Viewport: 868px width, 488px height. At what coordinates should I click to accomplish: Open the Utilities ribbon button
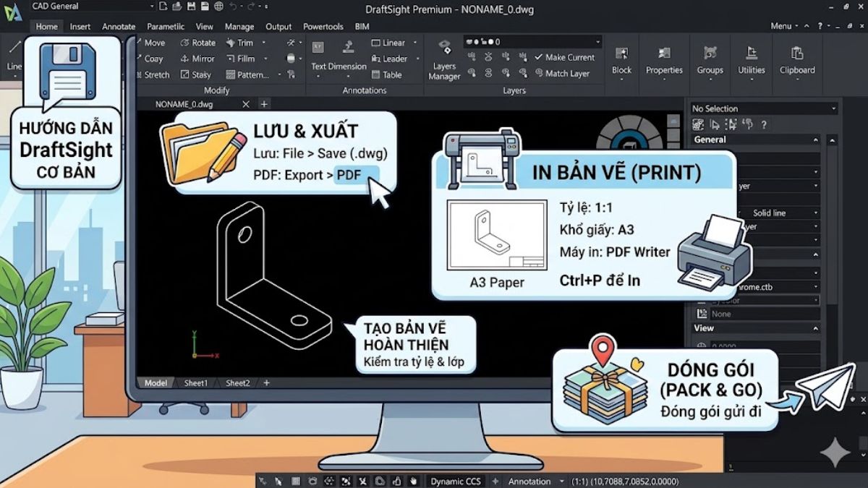point(752,61)
